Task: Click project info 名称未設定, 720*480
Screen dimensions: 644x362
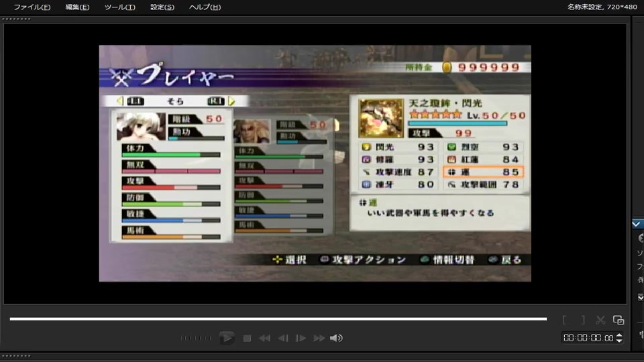Action: click(x=602, y=7)
